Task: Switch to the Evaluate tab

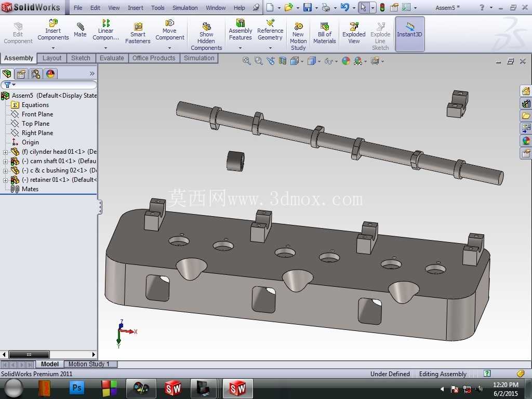Action: (112, 58)
